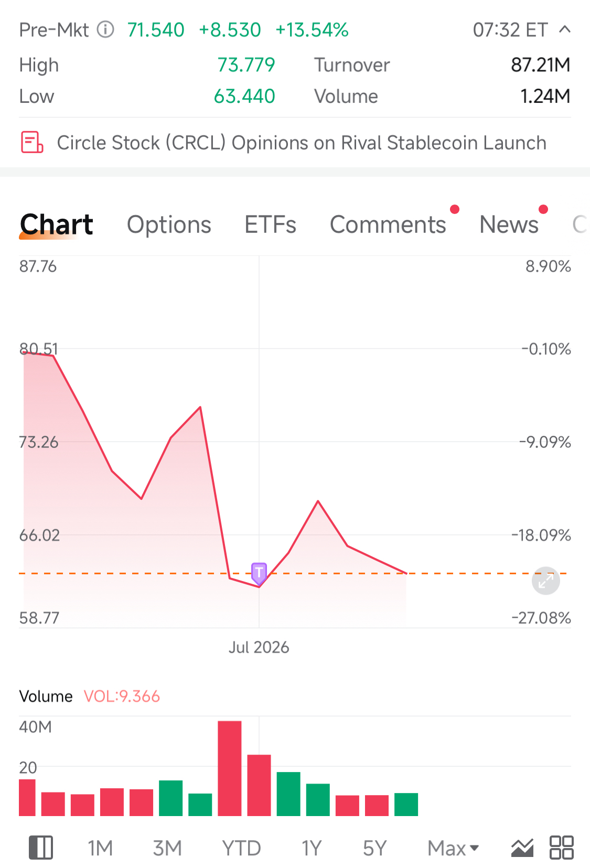This screenshot has width=590, height=868.
Task: Switch chart type via line-chart icon
Action: [x=522, y=848]
